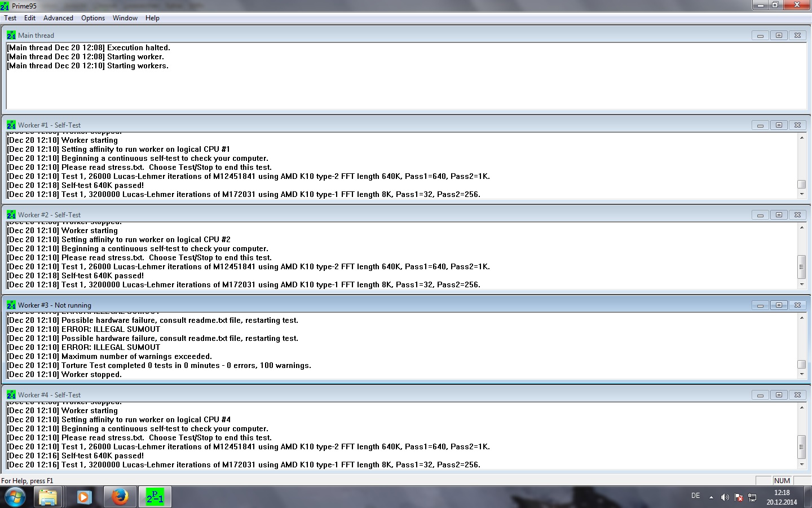Click Worker #3 scrollbar down arrow

tap(802, 374)
